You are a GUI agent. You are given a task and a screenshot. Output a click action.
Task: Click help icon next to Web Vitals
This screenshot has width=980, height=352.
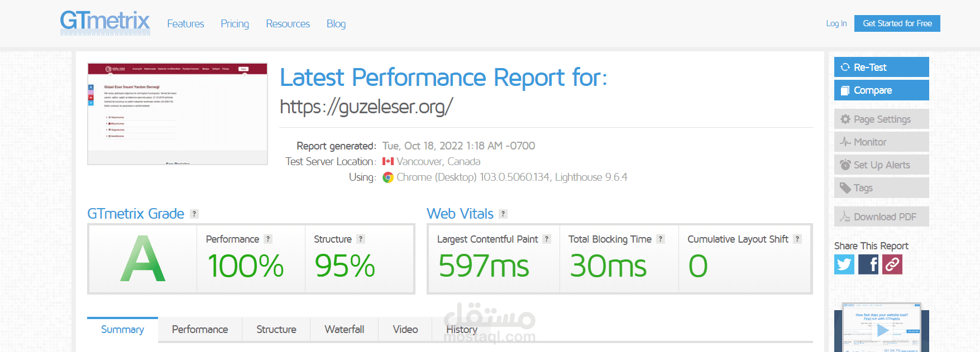pyautogui.click(x=503, y=214)
